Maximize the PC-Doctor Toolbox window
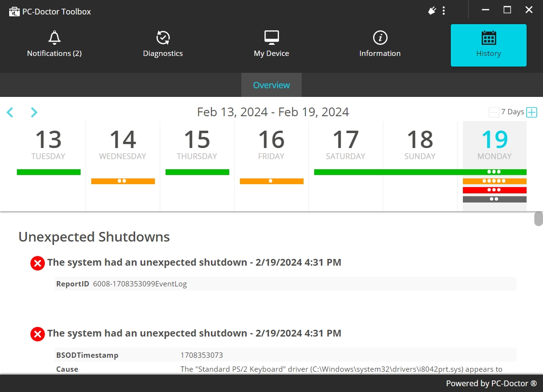Screen dimensions: 543x392 [x=507, y=10]
